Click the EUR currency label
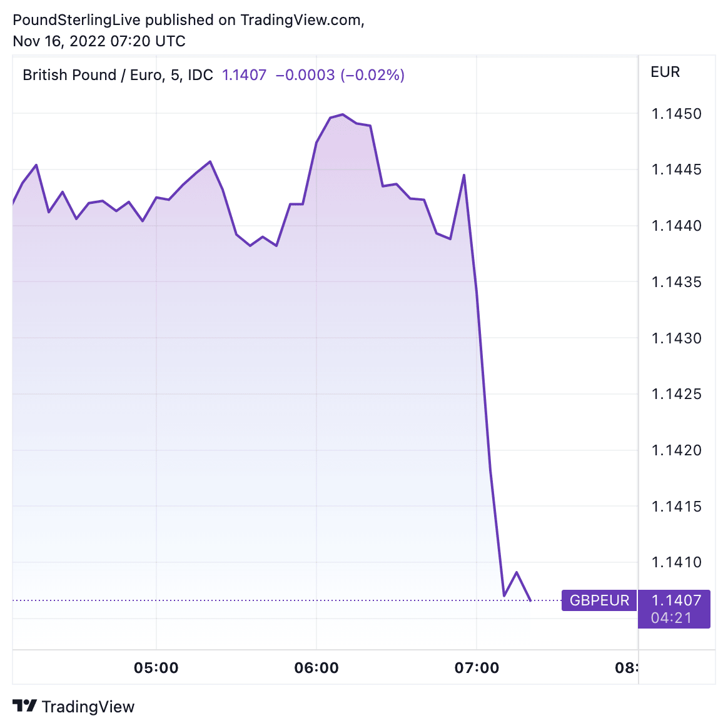The width and height of the screenshot is (728, 728). (665, 72)
